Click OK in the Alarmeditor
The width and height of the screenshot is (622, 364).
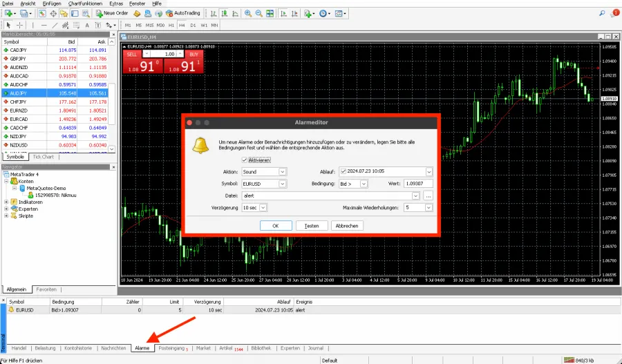[276, 226]
